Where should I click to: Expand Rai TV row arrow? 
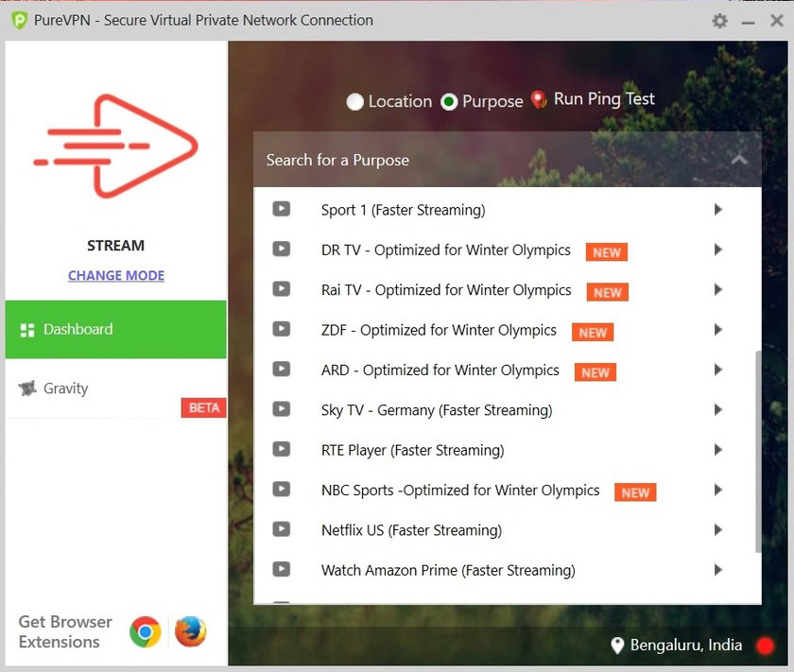point(717,289)
